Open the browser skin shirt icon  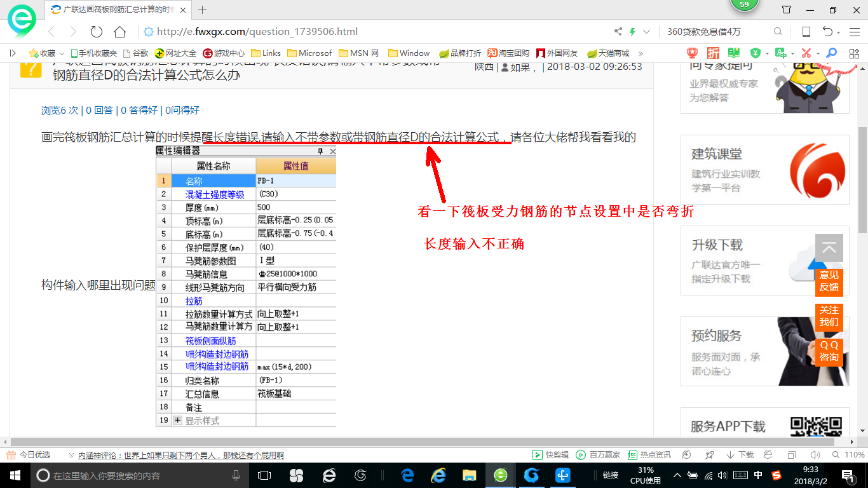(x=787, y=10)
